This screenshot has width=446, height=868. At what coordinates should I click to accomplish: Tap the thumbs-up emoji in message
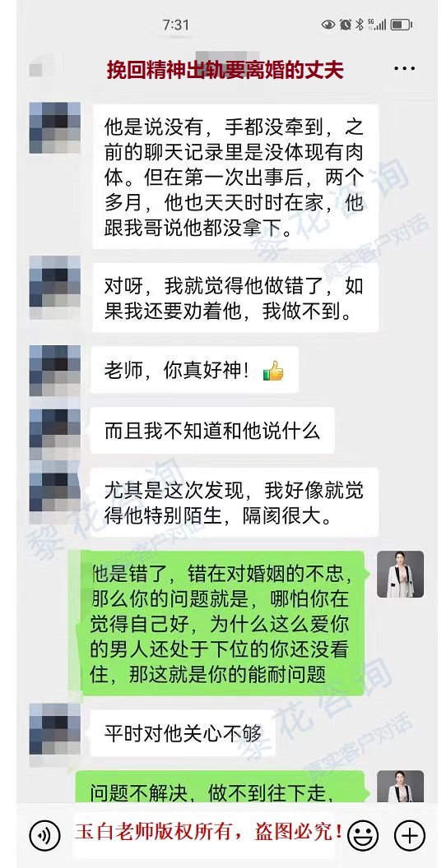pos(273,371)
